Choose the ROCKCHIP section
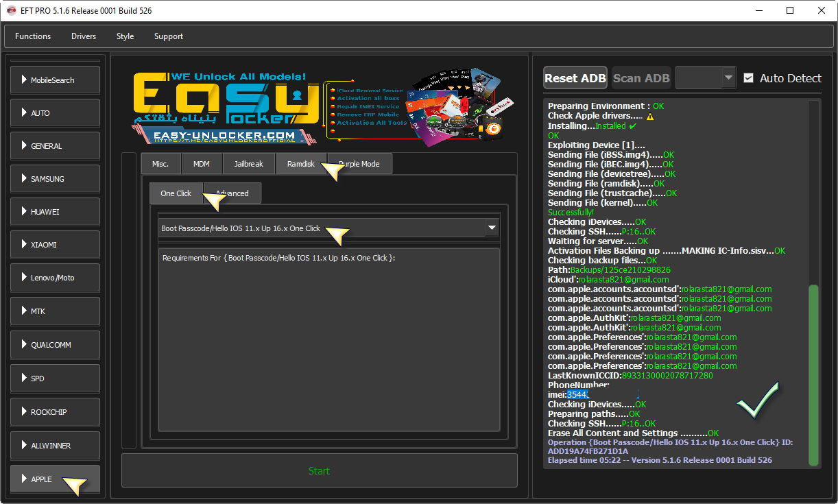 [55, 412]
